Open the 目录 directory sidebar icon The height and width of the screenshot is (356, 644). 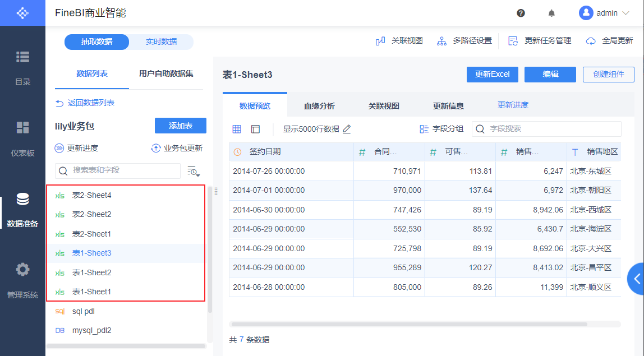22,57
